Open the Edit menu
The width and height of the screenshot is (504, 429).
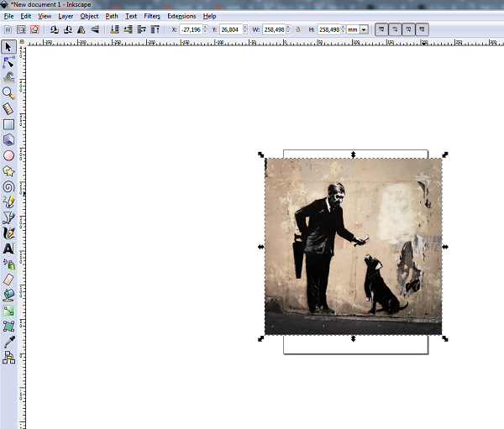(25, 16)
